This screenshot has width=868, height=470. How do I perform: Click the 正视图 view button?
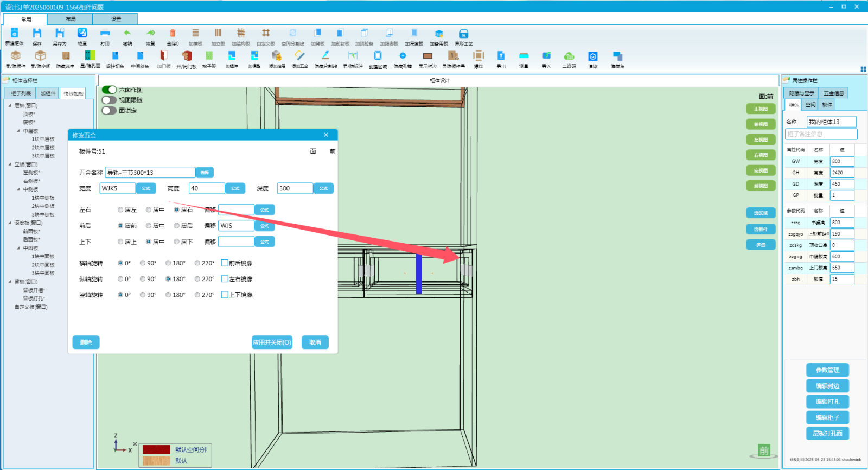coord(761,109)
